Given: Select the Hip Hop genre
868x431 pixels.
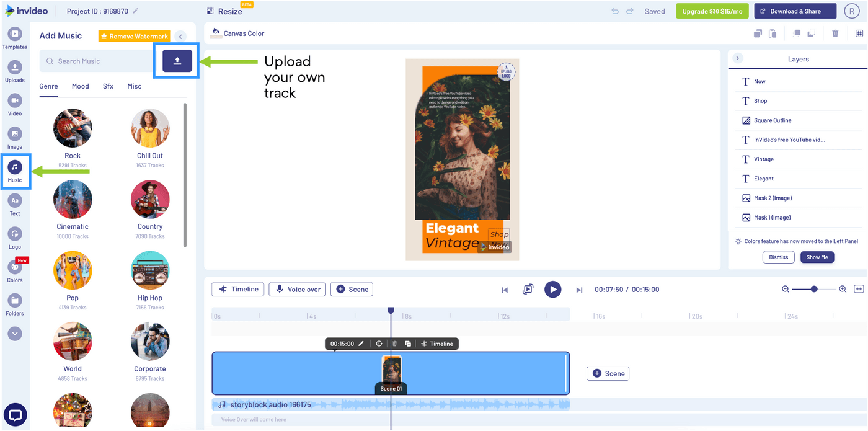Looking at the screenshot, I should click(x=150, y=271).
